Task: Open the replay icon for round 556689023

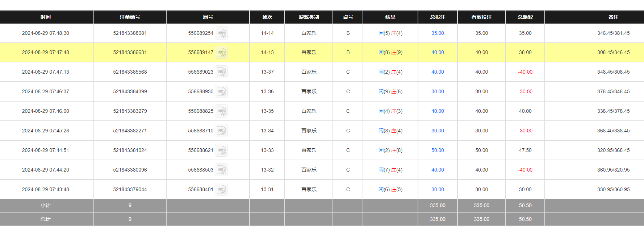Action: 221,72
